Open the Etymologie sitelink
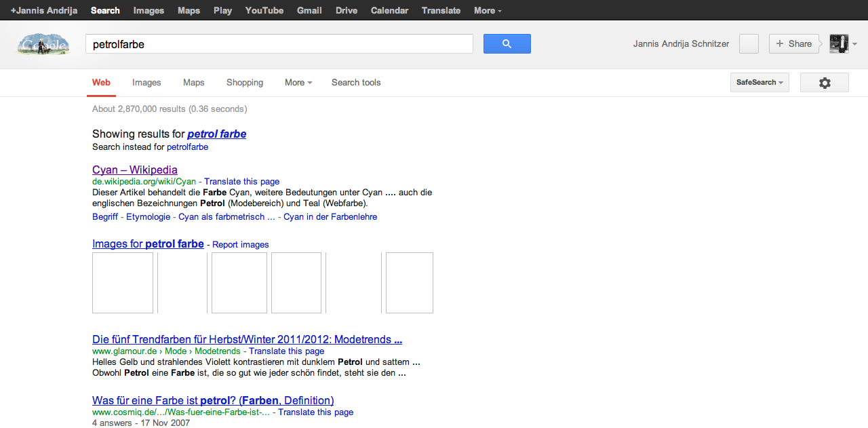 point(148,217)
